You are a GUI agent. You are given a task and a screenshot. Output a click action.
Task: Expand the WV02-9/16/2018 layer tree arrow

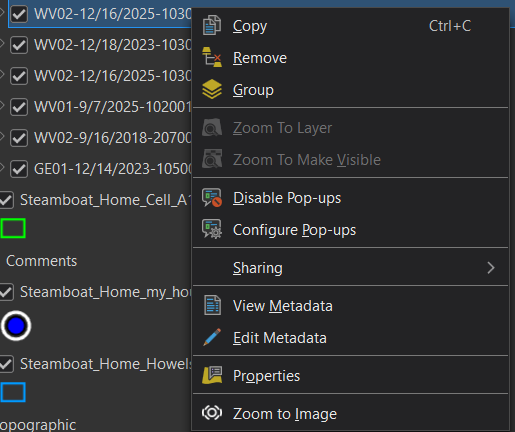(2, 136)
